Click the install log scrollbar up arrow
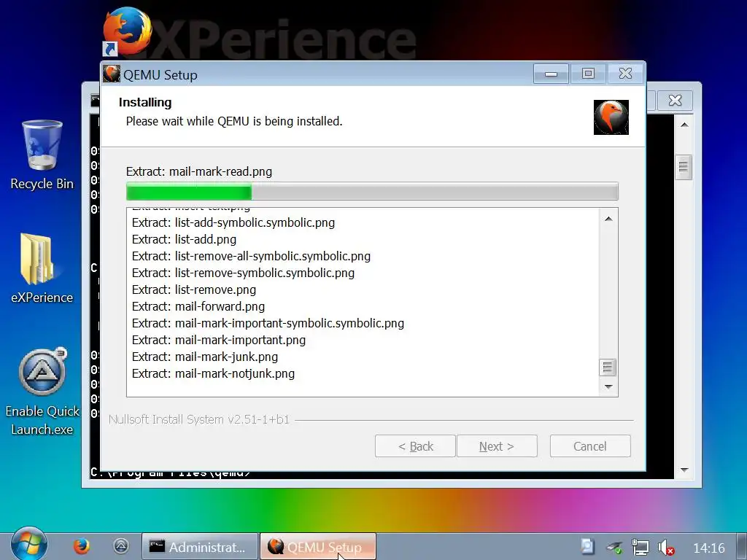Screen dimensions: 747x560 point(608,219)
